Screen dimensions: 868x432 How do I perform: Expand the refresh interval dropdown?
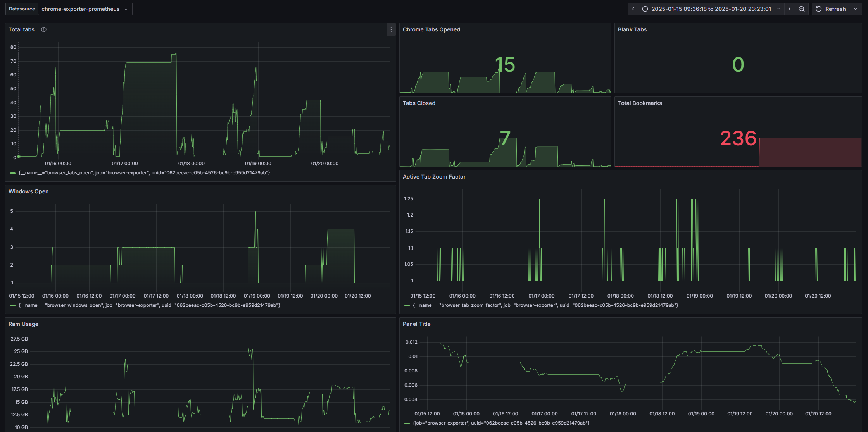[x=856, y=9]
